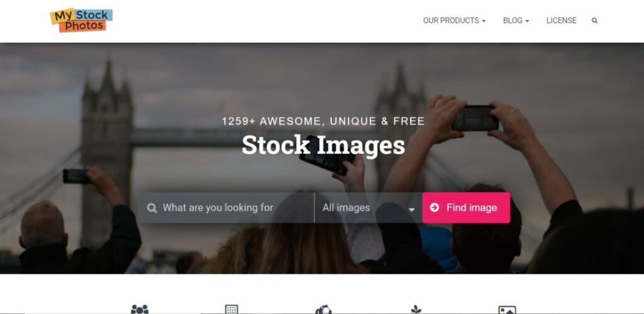Open the All images category dropdown
Viewport: 644px width, 314px height.
(x=369, y=208)
